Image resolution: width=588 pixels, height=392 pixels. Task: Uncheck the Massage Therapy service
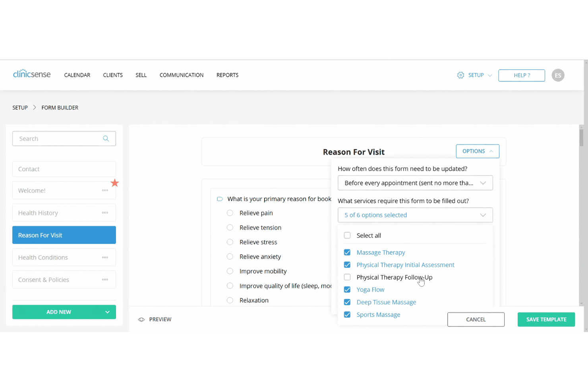point(347,252)
